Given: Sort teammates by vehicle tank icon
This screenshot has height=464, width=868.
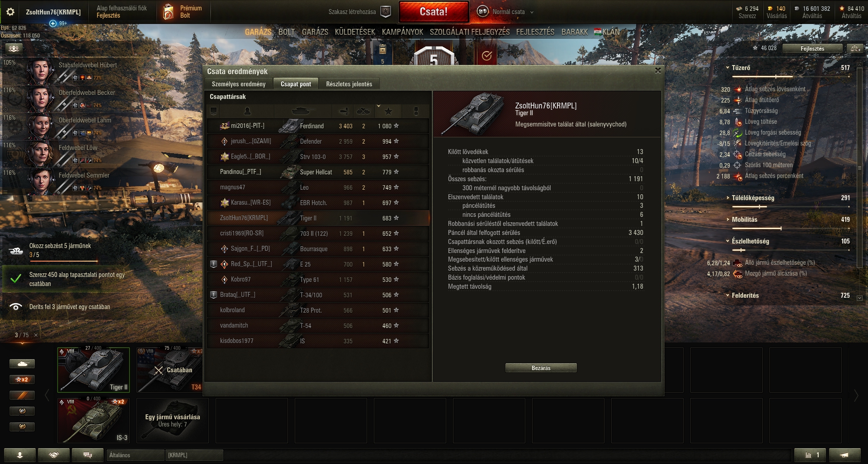Looking at the screenshot, I should [303, 111].
